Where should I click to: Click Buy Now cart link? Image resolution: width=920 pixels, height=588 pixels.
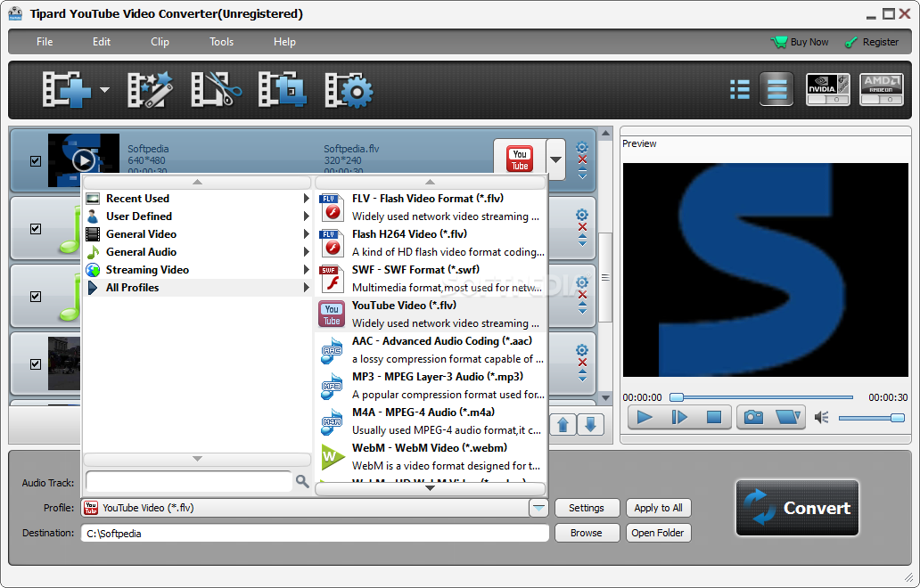coord(801,42)
